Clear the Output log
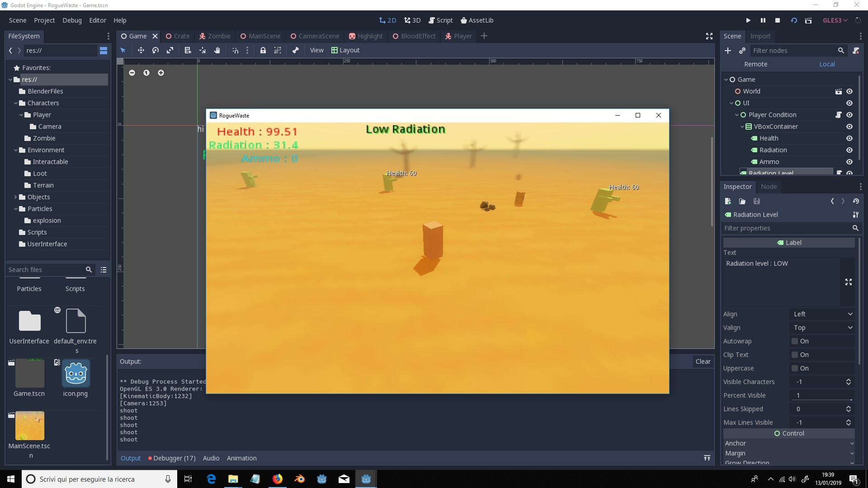Image resolution: width=868 pixels, height=488 pixels. (703, 361)
